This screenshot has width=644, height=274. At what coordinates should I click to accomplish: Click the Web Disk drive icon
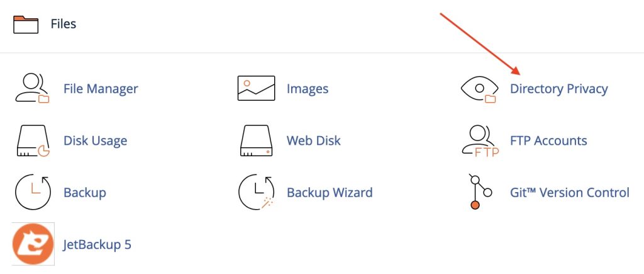257,140
